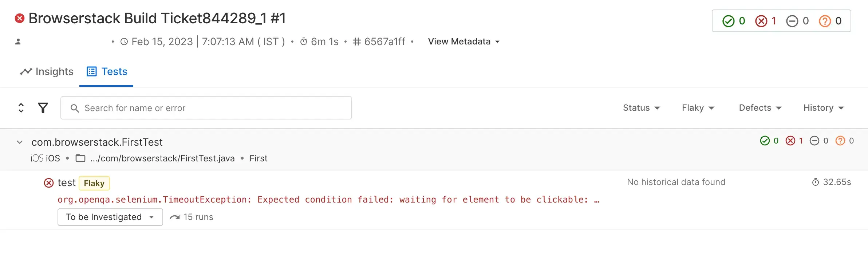Collapse the com.browserstack.FirstTest group

[x=20, y=142]
